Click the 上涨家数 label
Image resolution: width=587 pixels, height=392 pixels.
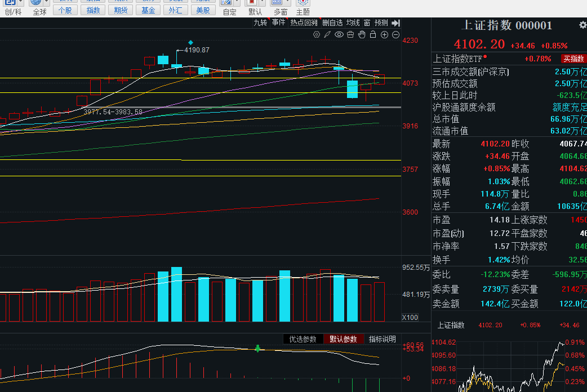pyautogui.click(x=530, y=220)
